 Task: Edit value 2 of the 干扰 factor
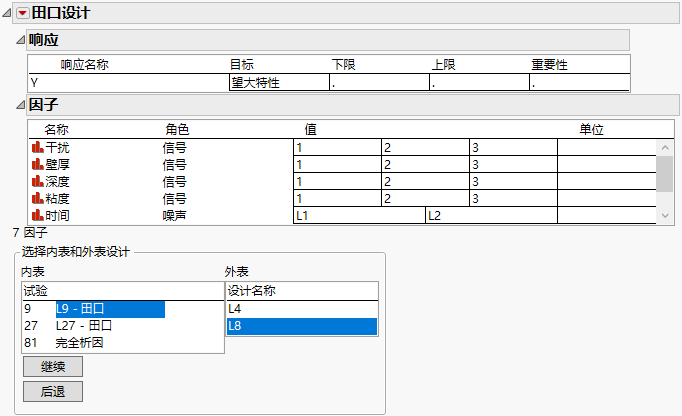point(425,148)
